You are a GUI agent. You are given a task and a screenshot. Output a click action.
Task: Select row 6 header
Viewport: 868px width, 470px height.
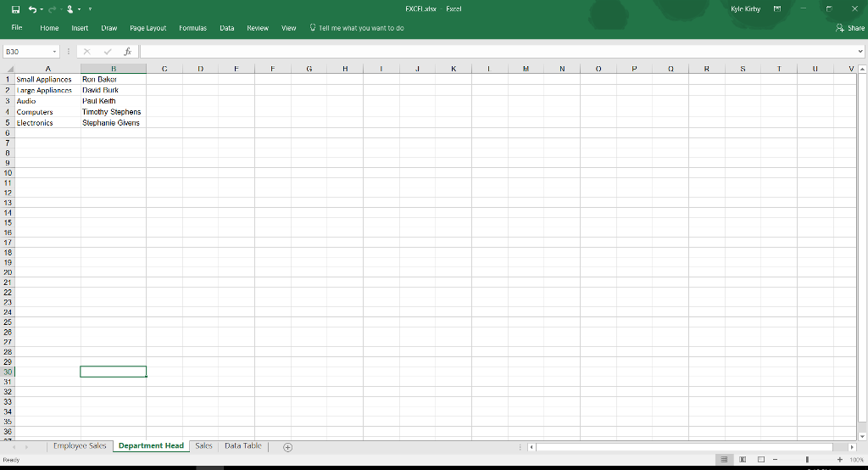[x=8, y=133]
